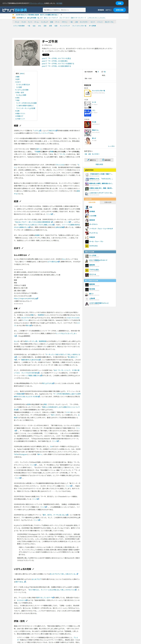Open pixivで「チーズ牛丼」のイラストを見る link
The image size is (141, 644).
click(x=56, y=58)
